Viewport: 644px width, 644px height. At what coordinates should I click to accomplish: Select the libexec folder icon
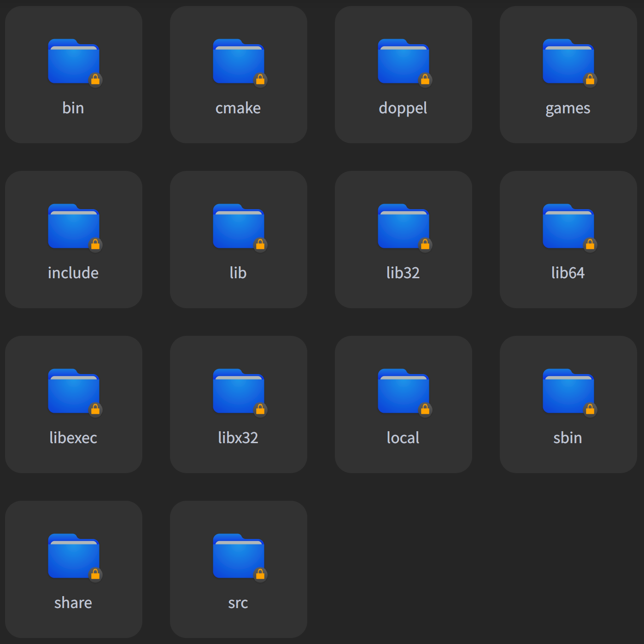74,391
